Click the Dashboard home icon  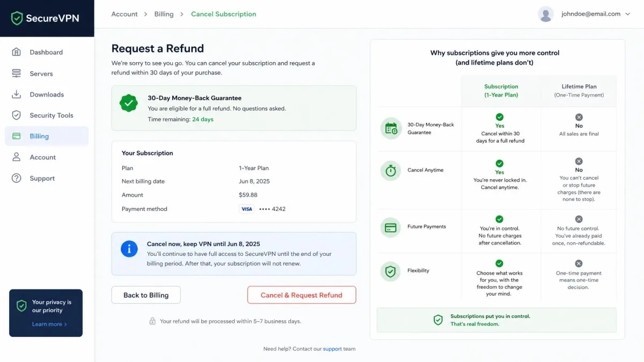(x=17, y=52)
